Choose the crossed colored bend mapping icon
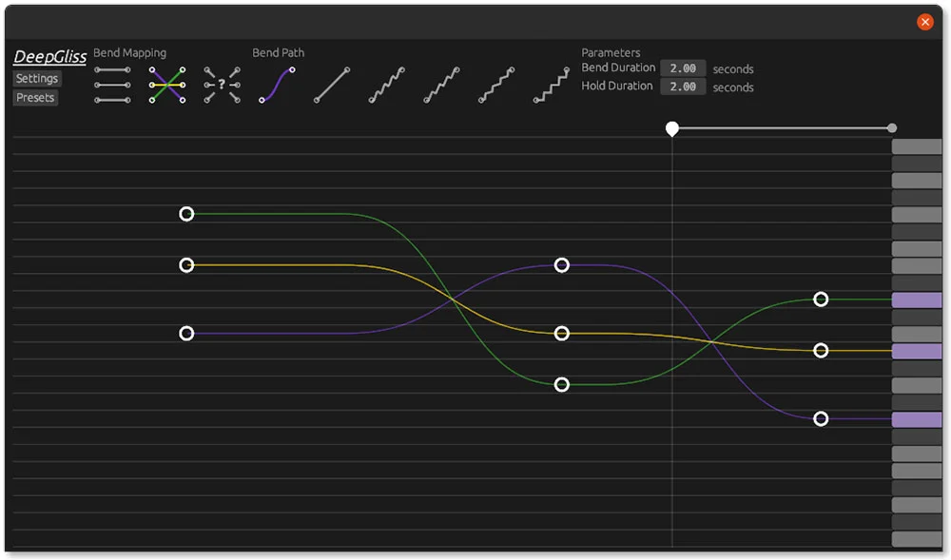This screenshot has width=951, height=560. pos(167,85)
